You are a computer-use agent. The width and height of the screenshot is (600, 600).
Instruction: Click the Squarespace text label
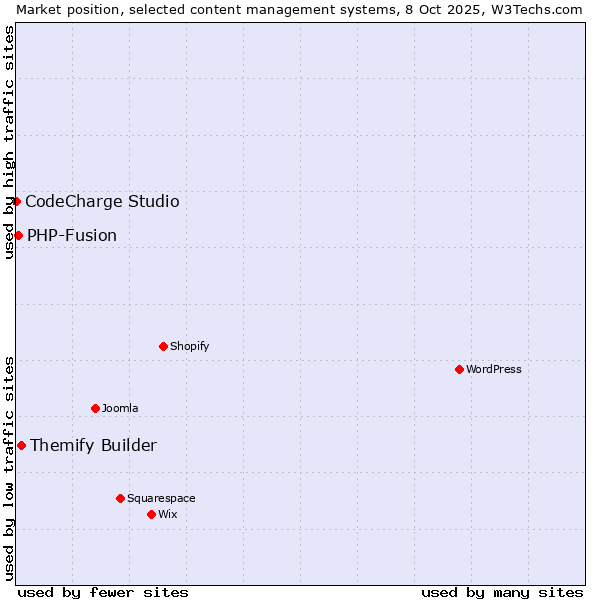(161, 498)
